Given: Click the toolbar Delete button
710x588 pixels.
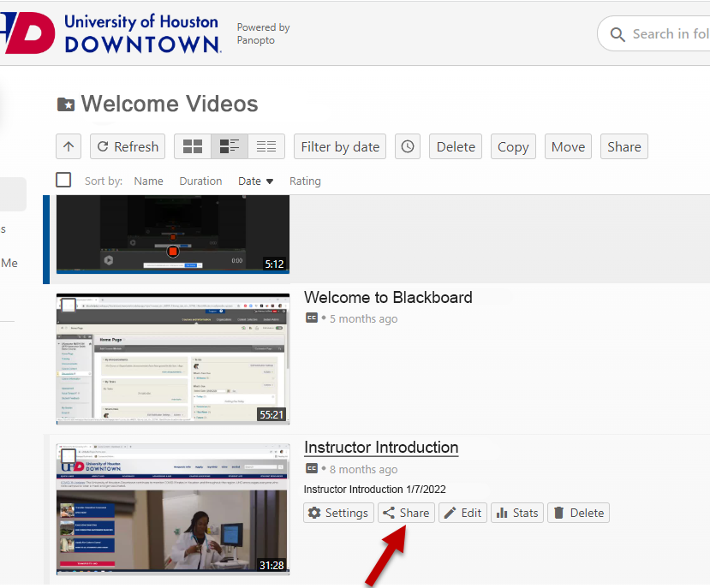Looking at the screenshot, I should click(x=456, y=146).
